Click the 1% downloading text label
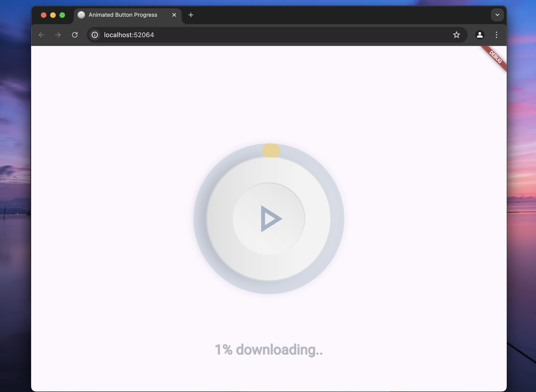This screenshot has height=392, width=536. coord(269,350)
